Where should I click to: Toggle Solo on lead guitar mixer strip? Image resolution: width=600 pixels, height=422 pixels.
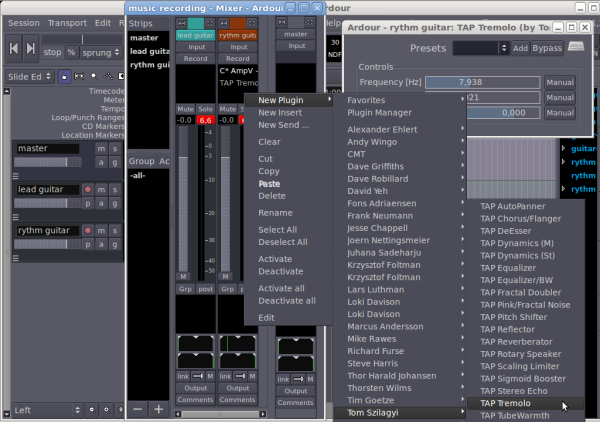click(x=205, y=109)
